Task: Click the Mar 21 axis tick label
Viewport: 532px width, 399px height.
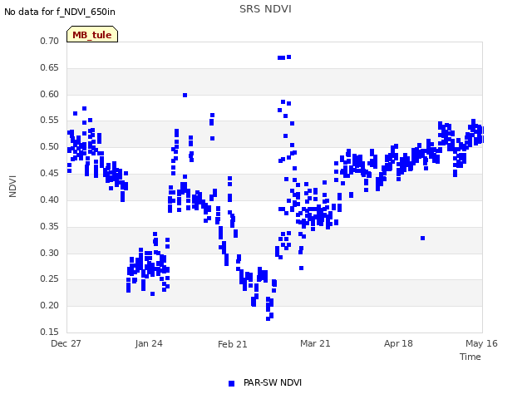Action: point(315,343)
